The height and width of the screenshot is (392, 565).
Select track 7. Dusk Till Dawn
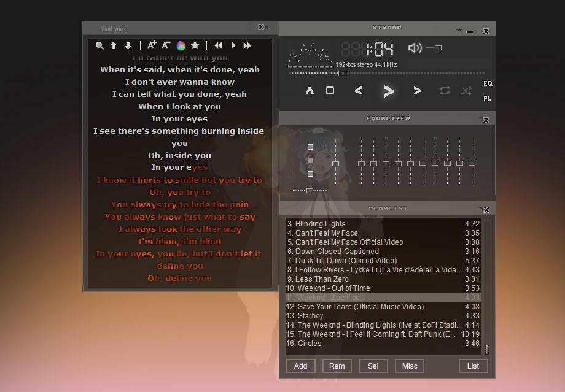pos(383,260)
